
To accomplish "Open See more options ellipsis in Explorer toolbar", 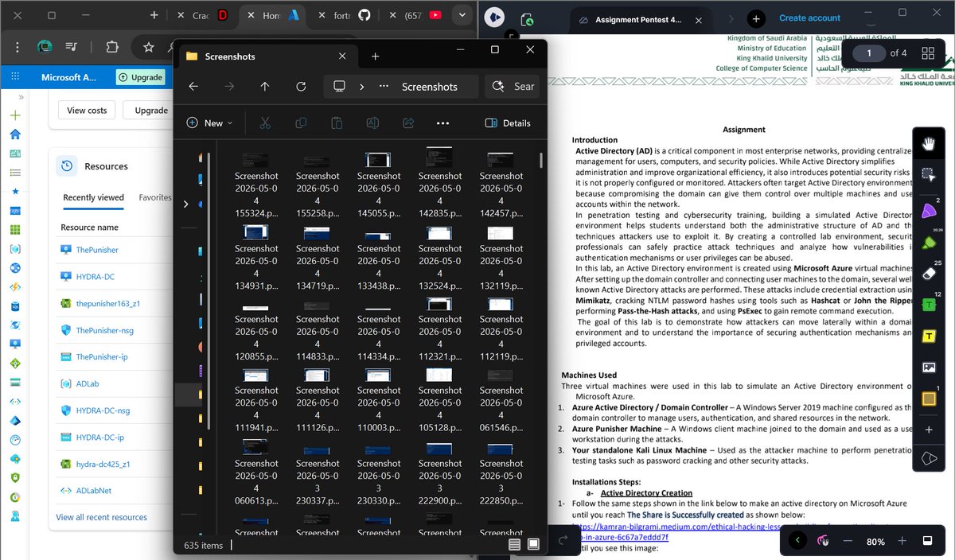I will pyautogui.click(x=443, y=123).
